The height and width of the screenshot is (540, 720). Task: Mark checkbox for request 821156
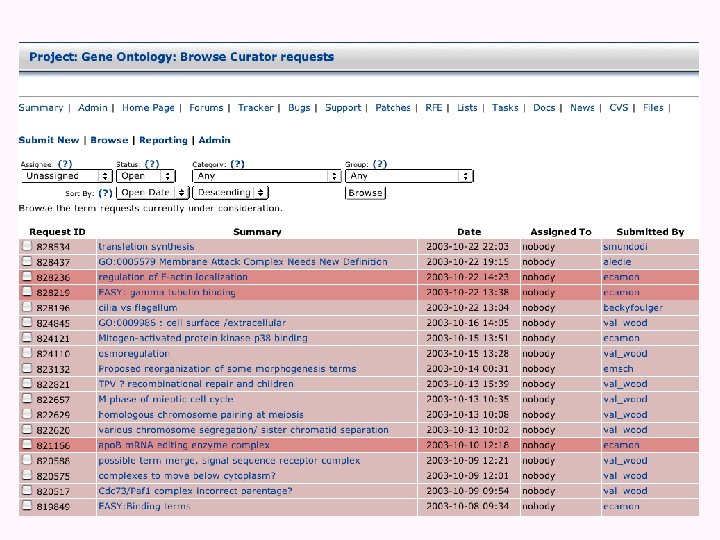click(27, 444)
